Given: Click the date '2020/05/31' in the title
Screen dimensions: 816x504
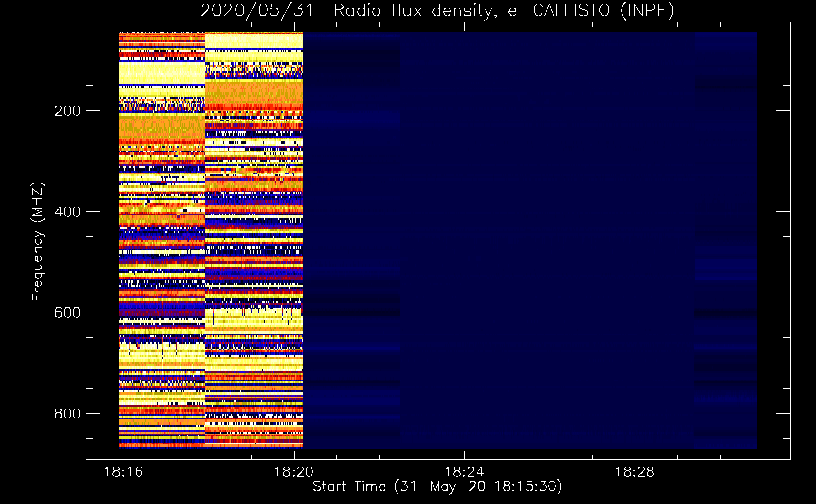Looking at the screenshot, I should pyautogui.click(x=257, y=10).
